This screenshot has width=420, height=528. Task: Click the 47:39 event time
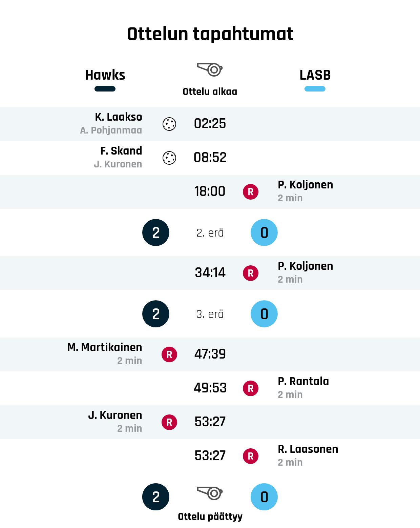click(210, 354)
